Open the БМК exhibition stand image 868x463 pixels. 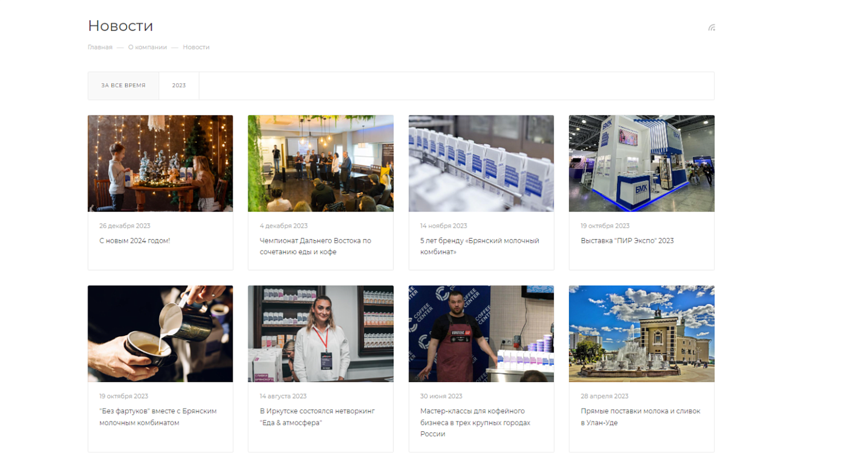(641, 163)
